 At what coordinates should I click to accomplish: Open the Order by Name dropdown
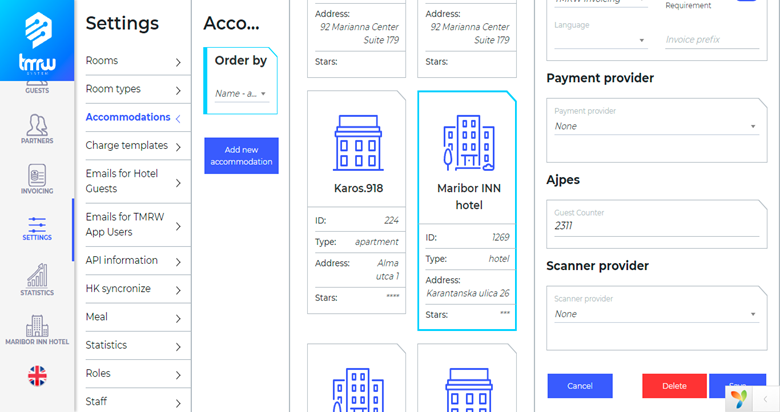[x=241, y=94]
